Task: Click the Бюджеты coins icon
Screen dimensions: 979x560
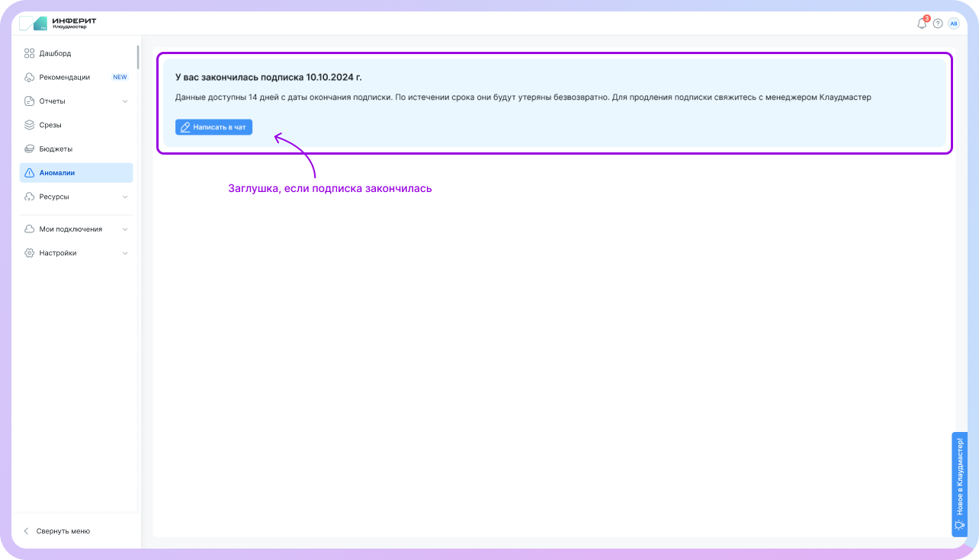Action: (x=30, y=149)
